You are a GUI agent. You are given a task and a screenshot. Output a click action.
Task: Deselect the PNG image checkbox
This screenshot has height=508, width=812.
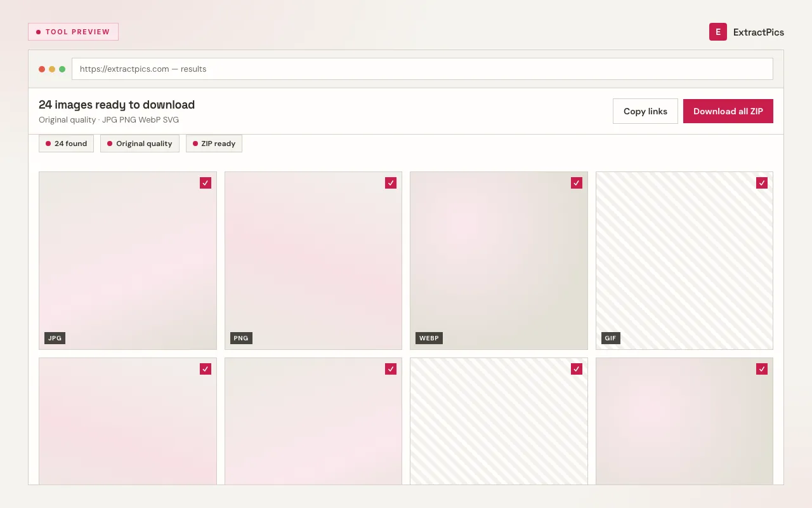(391, 183)
